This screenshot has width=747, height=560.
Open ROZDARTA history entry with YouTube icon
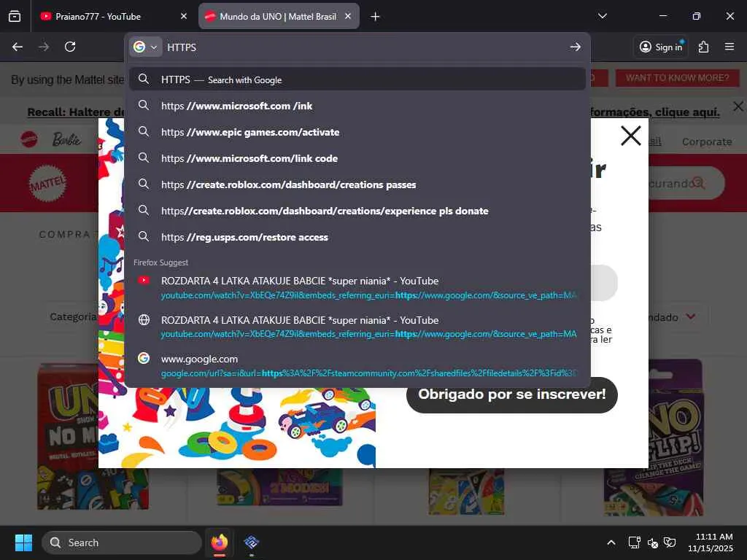coord(357,287)
